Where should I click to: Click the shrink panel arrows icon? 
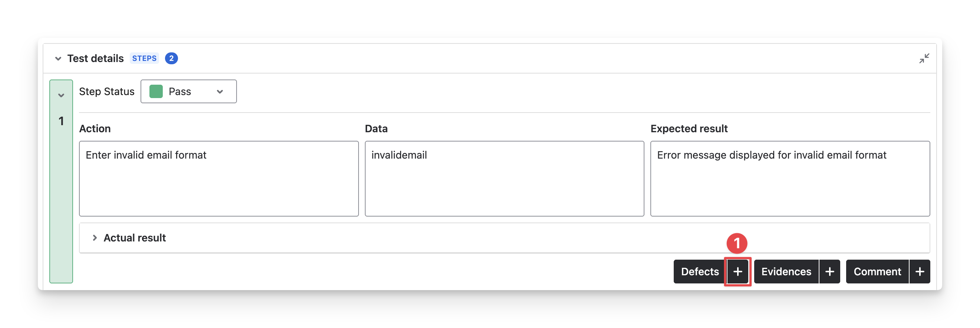pyautogui.click(x=924, y=58)
